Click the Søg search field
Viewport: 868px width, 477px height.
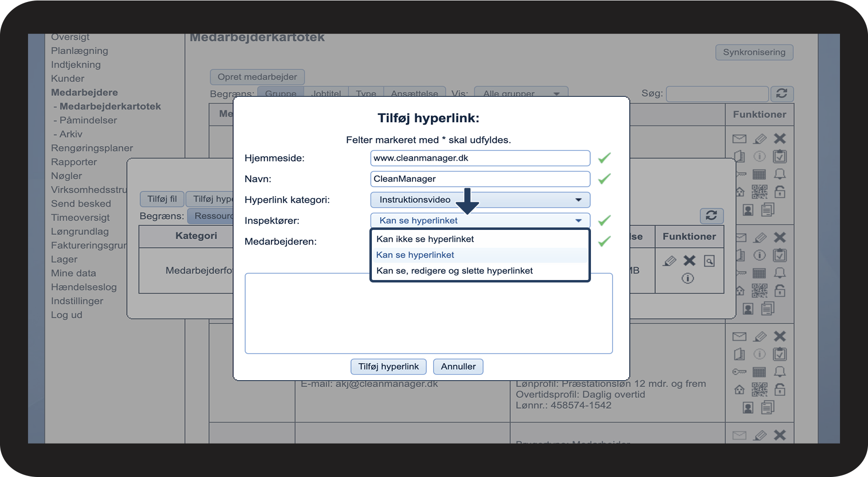pos(717,93)
